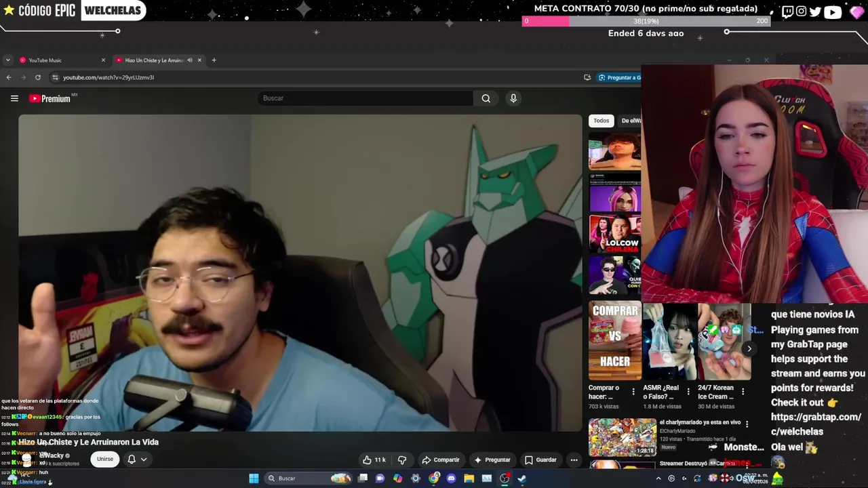Screen dimensions: 868x488
Task: Open options menu for Comprar o hacer short
Action: click(633, 392)
